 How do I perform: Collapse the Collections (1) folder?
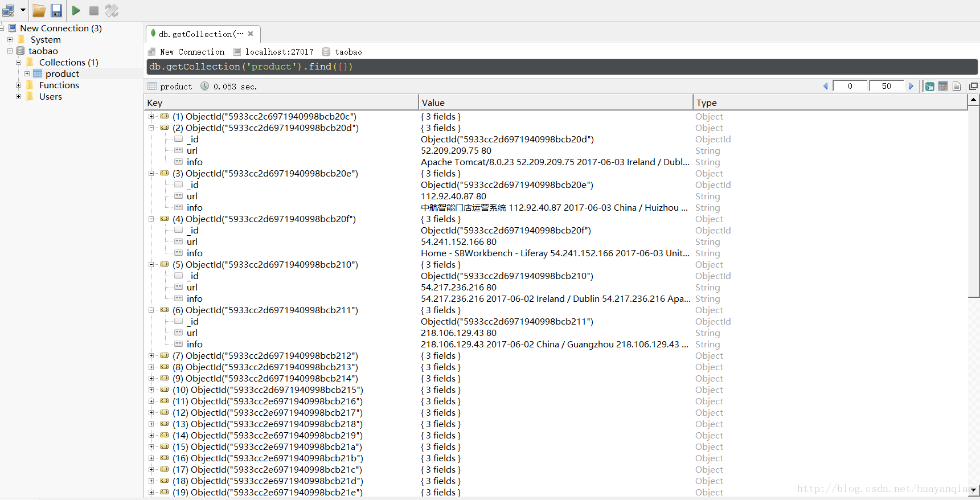[18, 62]
